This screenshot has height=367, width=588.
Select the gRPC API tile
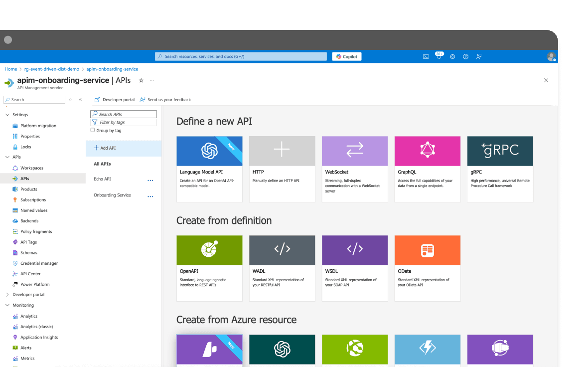point(500,168)
